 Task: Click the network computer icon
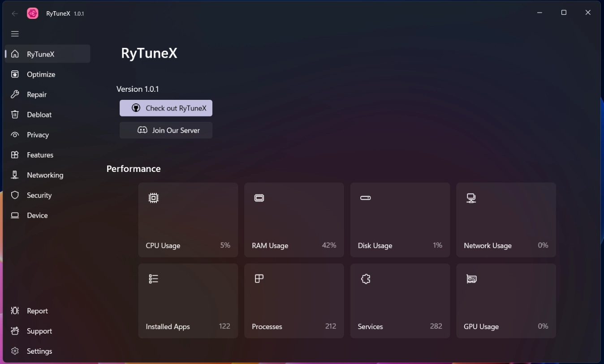pos(471,198)
